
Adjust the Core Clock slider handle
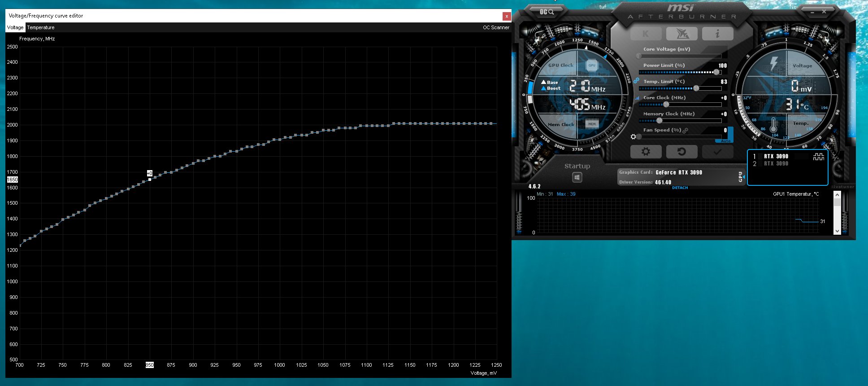(x=666, y=105)
